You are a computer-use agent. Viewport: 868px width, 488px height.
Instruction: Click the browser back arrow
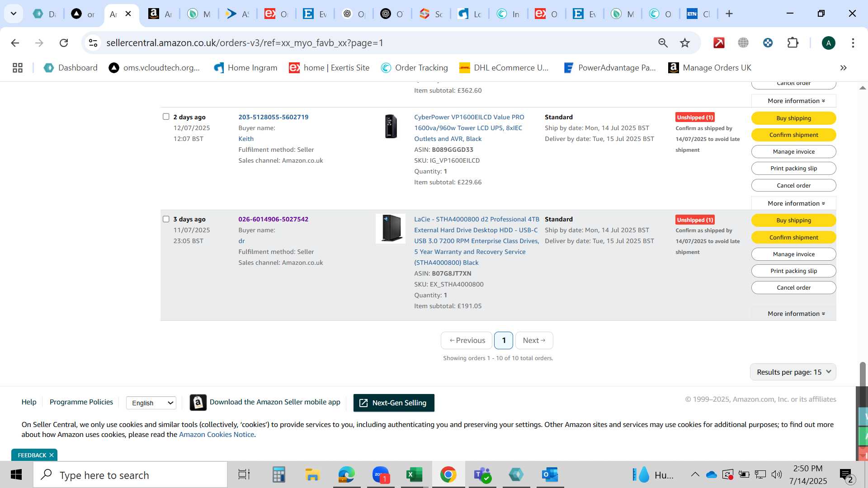[x=15, y=43]
